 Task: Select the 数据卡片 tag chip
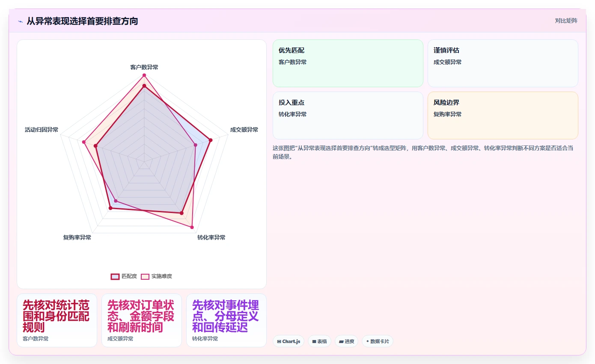tap(378, 341)
